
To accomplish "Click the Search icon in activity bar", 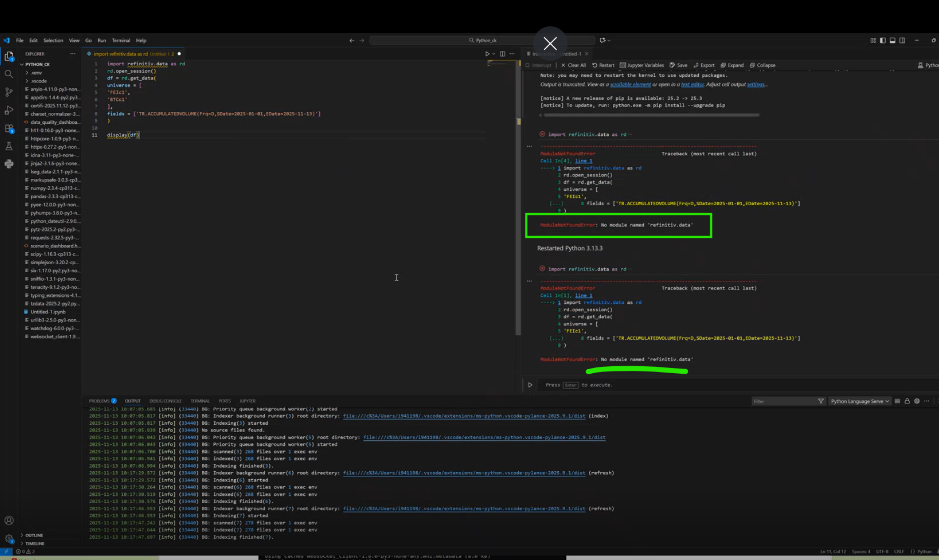I will coord(9,74).
